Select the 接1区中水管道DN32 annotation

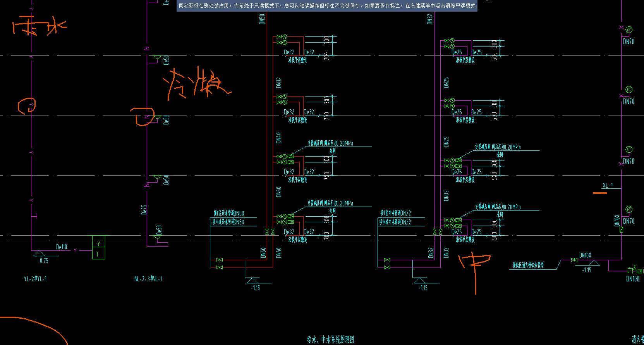(395, 213)
